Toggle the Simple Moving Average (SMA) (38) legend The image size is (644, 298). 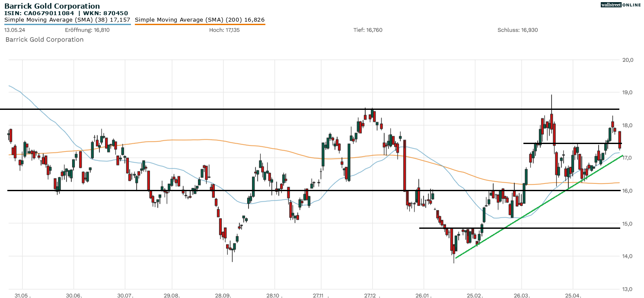tap(67, 19)
